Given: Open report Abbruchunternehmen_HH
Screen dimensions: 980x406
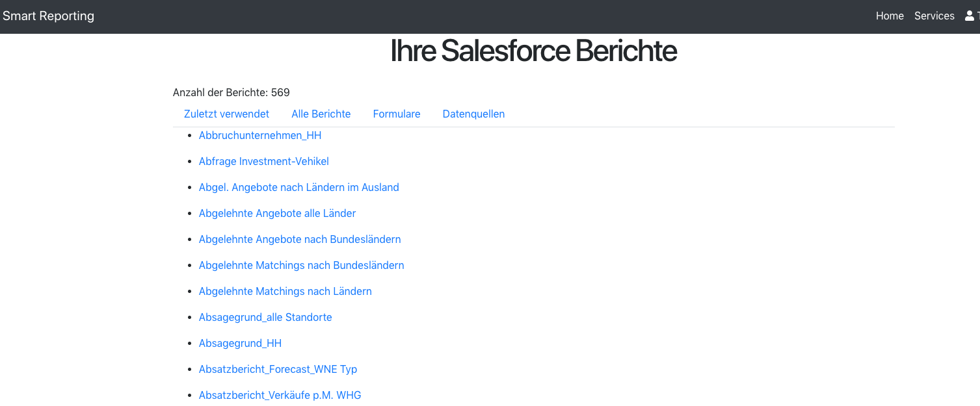Looking at the screenshot, I should click(x=260, y=135).
